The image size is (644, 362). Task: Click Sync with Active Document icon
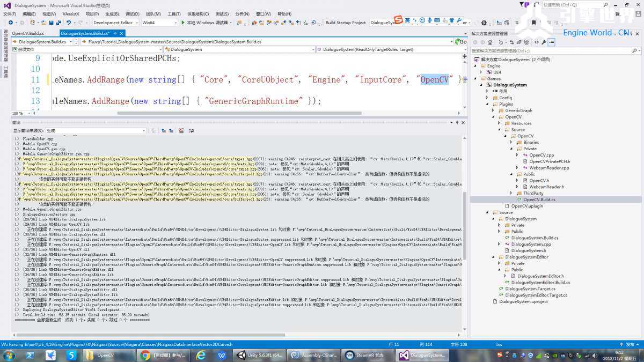(x=511, y=42)
